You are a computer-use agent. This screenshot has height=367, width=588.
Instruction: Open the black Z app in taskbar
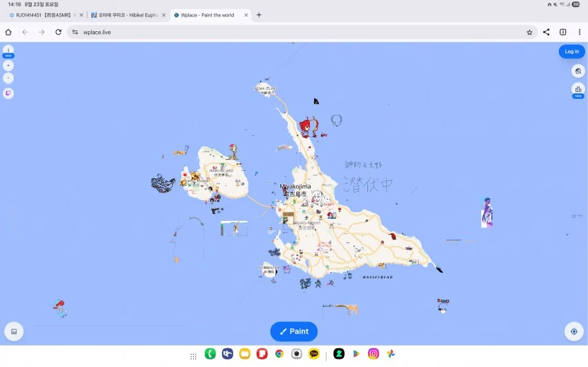339,353
